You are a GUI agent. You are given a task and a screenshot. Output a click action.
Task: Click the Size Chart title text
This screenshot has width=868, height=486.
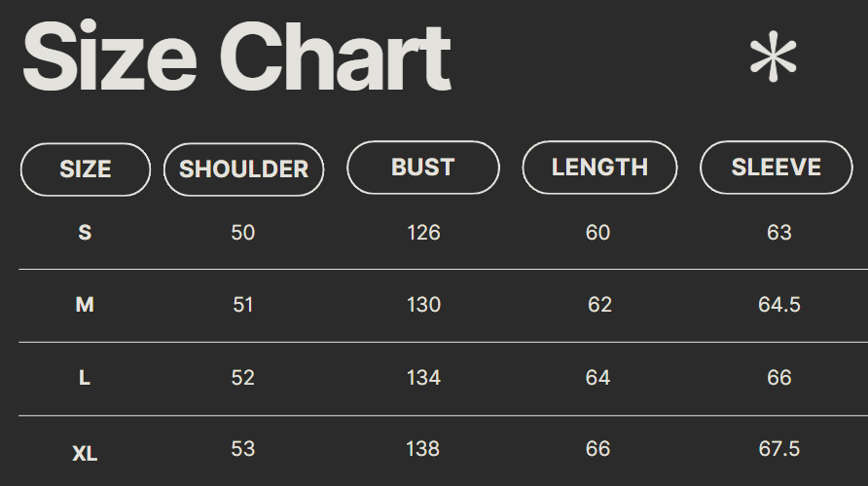point(236,56)
